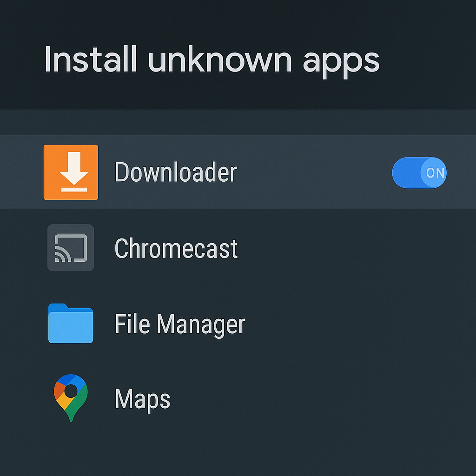The image size is (476, 476).
Task: Click the ON label inside the switch
Action: pyautogui.click(x=435, y=173)
